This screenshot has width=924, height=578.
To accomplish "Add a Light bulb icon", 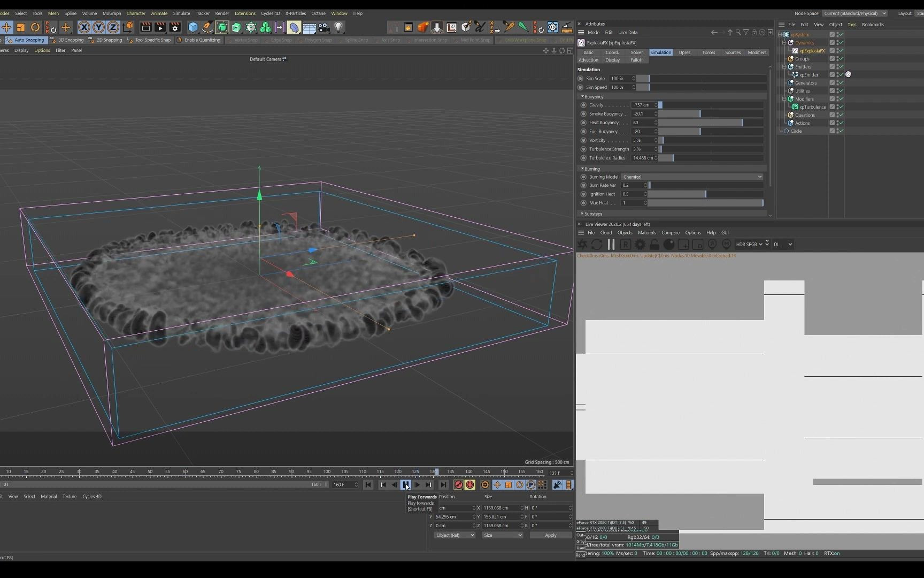I will 338,27.
